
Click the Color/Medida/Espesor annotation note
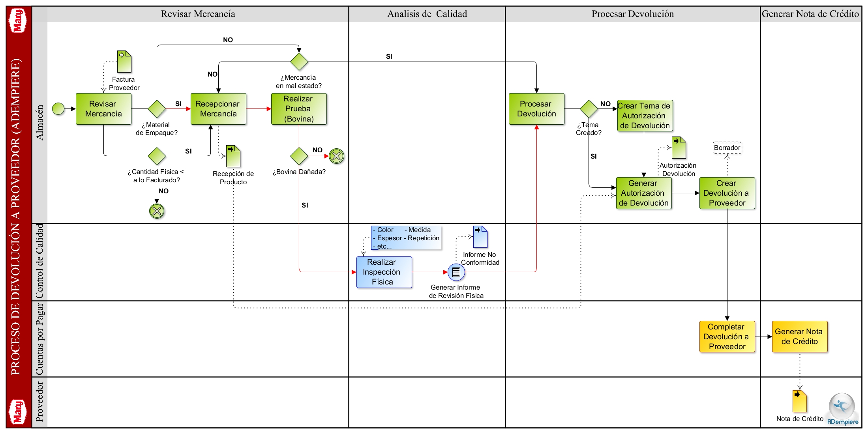(406, 238)
